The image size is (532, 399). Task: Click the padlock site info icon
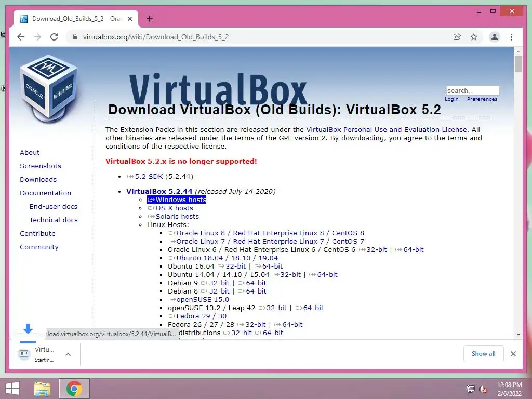click(75, 37)
